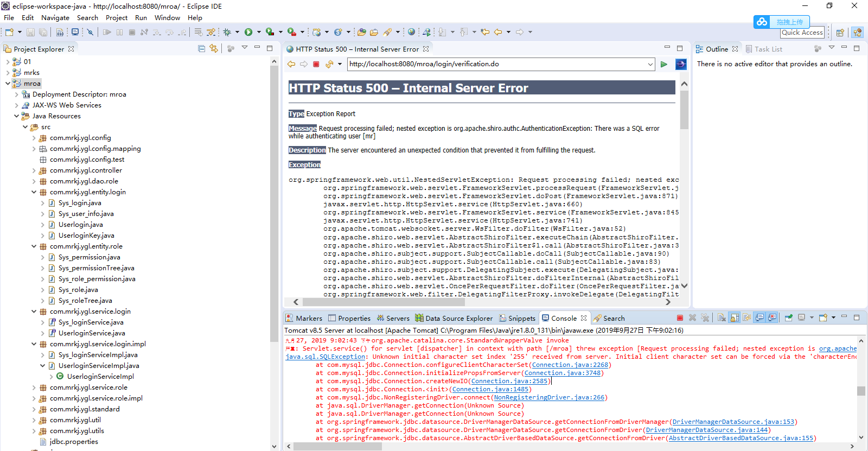Image resolution: width=868 pixels, height=451 pixels.
Task: Toggle Scroll Lock in Console
Action: [x=735, y=318]
